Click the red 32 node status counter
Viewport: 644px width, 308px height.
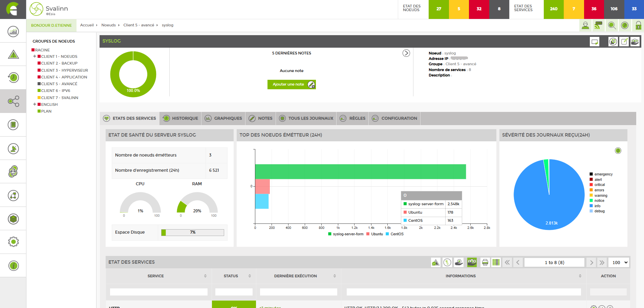pyautogui.click(x=479, y=9)
